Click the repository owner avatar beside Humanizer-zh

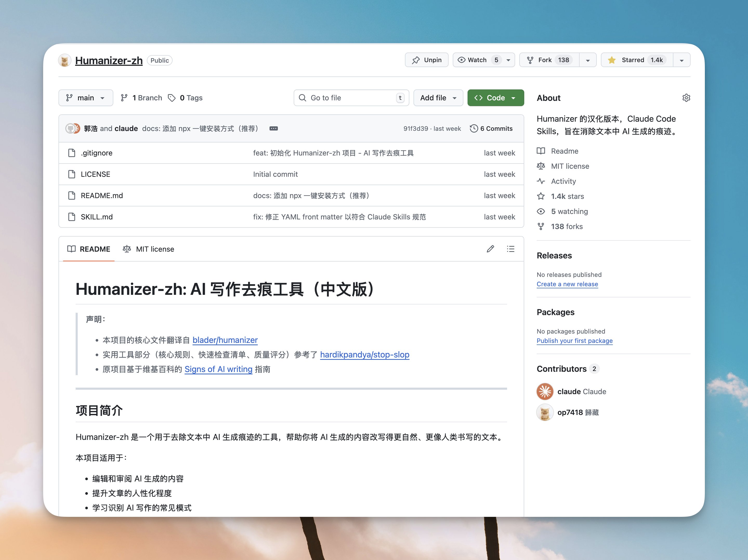[x=65, y=61]
